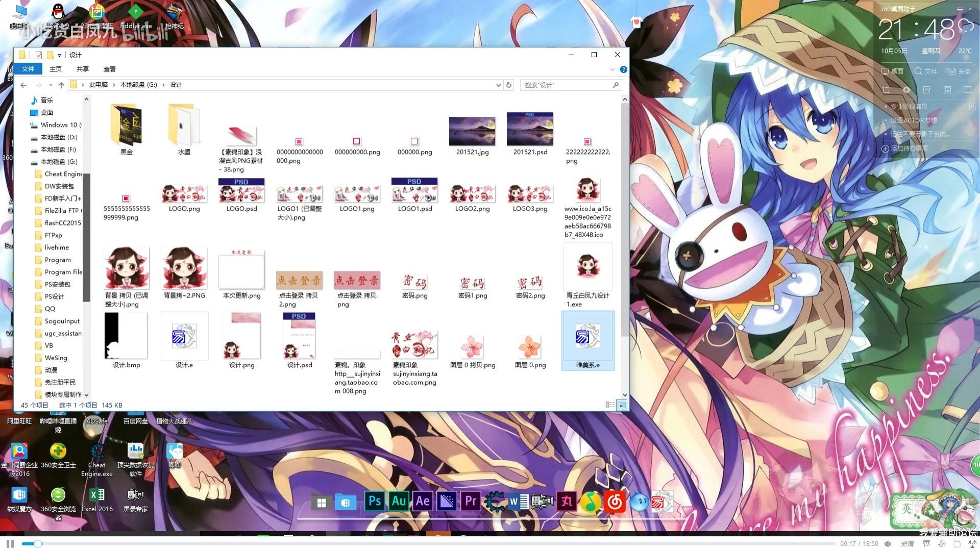
Task: Click 添加待办事项 in 360 widget
Action: [905, 148]
